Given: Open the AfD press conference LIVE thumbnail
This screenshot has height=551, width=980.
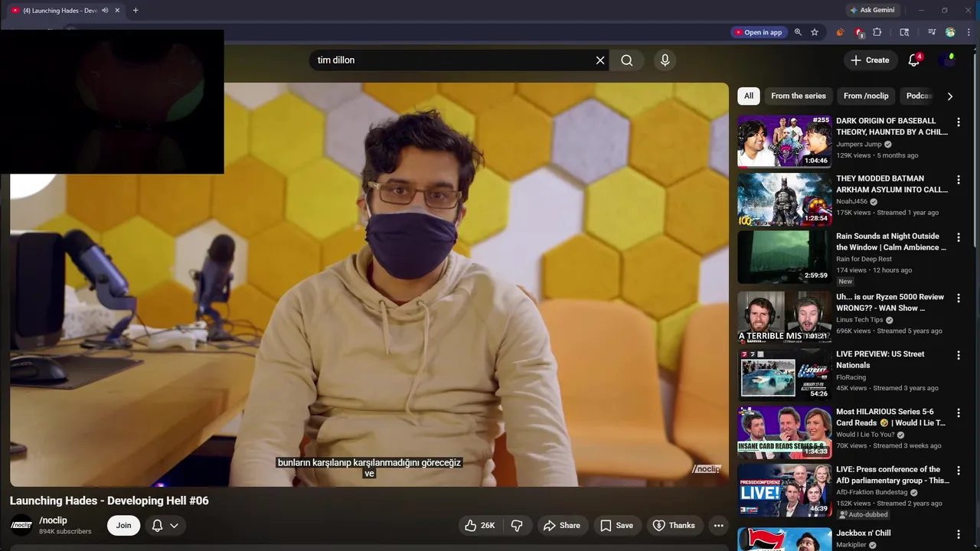Looking at the screenshot, I should click(x=784, y=490).
